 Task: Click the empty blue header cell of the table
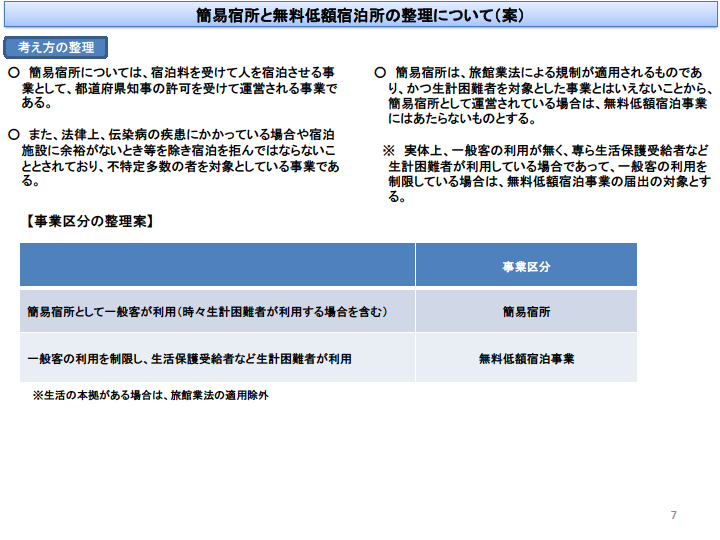[217, 264]
